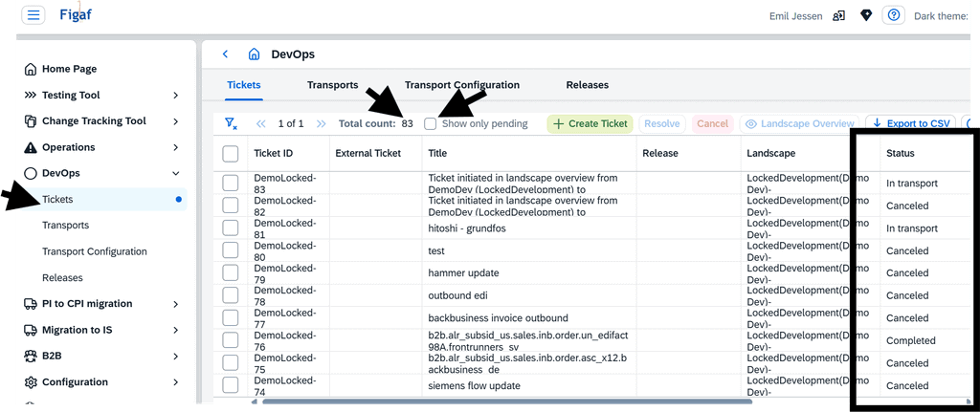Expand the B2B chevron
The height and width of the screenshot is (412, 980).
[176, 357]
